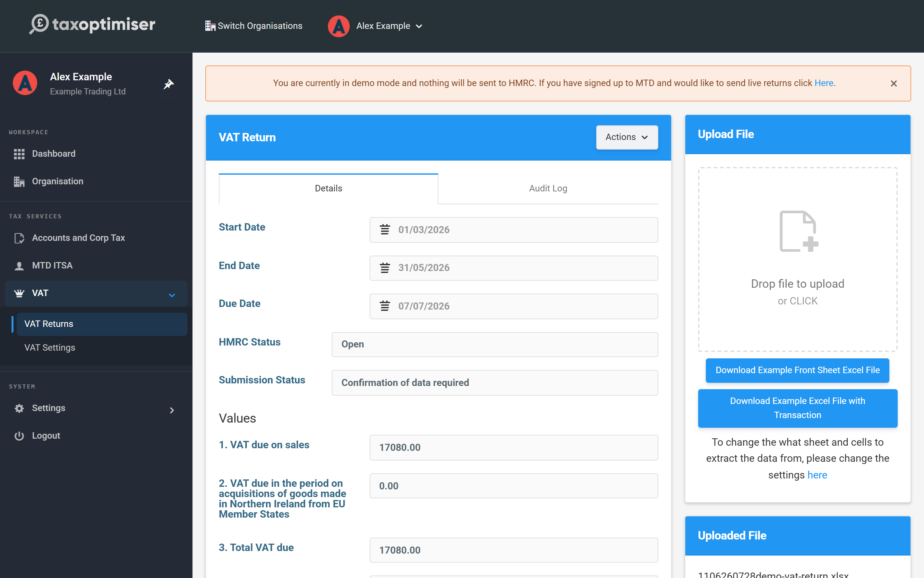
Task: Click the Accounts and Corp Tax document icon
Action: click(x=19, y=238)
